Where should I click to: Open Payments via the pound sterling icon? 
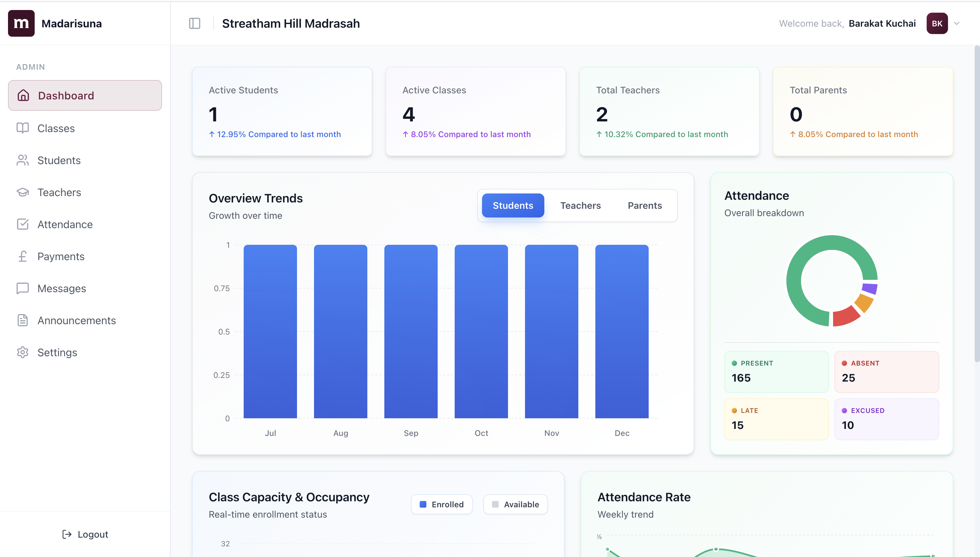point(23,256)
